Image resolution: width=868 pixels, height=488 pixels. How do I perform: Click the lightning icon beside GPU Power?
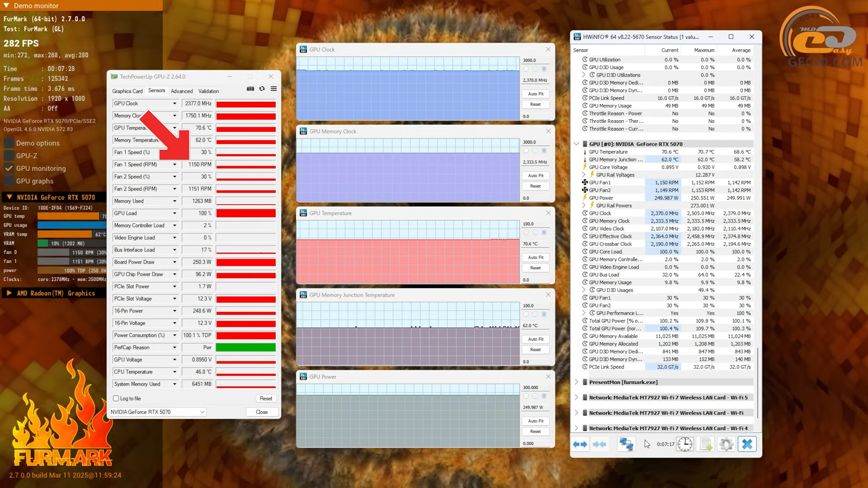[x=585, y=198]
